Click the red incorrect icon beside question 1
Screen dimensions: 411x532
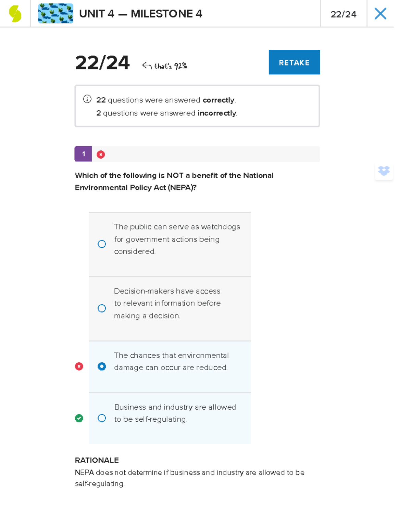[101, 154]
